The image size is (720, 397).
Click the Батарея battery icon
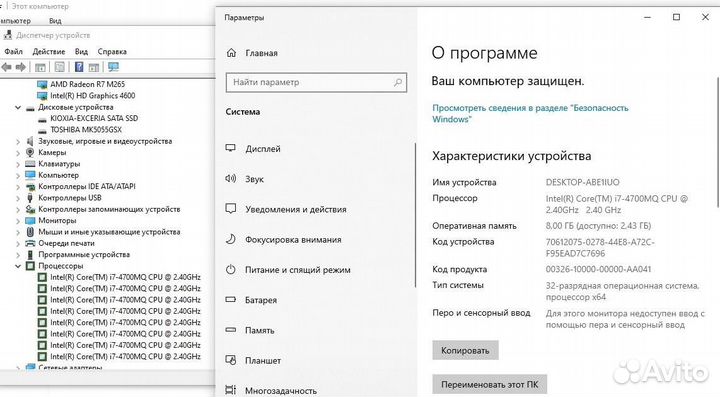point(231,300)
